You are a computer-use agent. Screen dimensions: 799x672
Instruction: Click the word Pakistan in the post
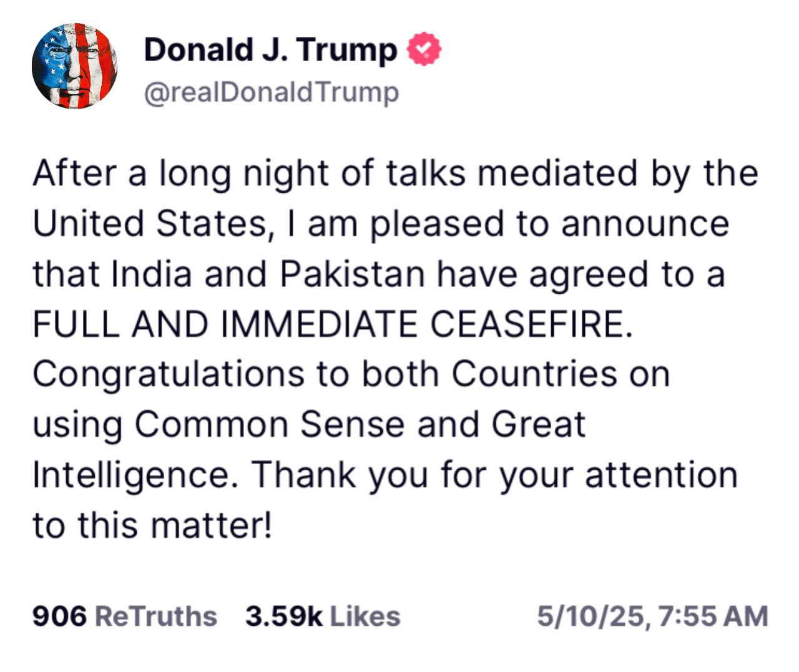[x=352, y=274]
